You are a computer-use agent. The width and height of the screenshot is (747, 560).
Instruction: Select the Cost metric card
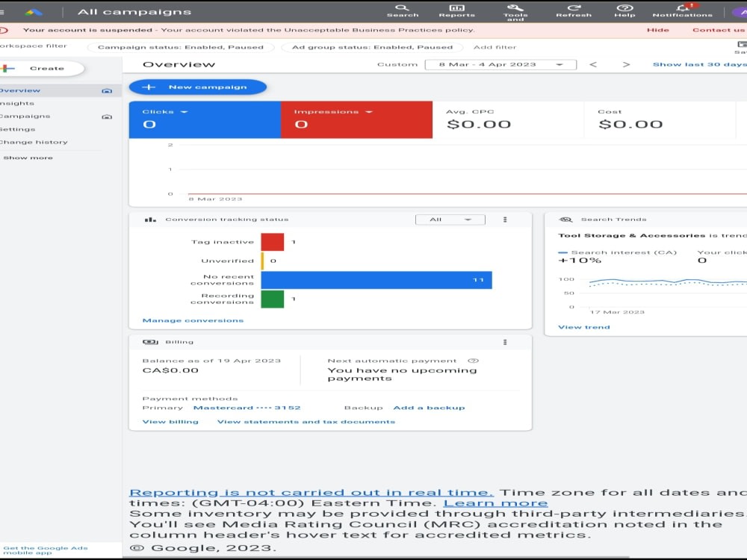(x=660, y=119)
